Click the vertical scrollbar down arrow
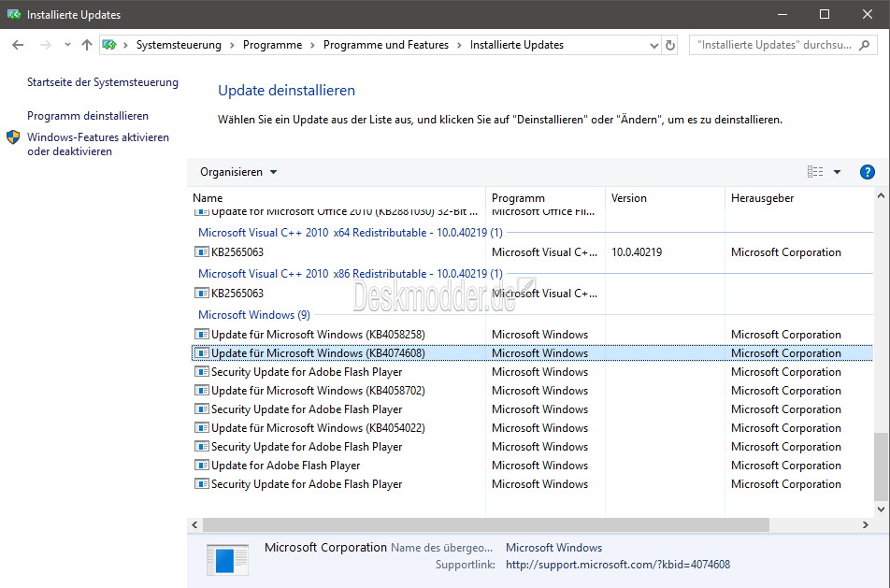Viewport: 890px width, 588px height. 881,509
